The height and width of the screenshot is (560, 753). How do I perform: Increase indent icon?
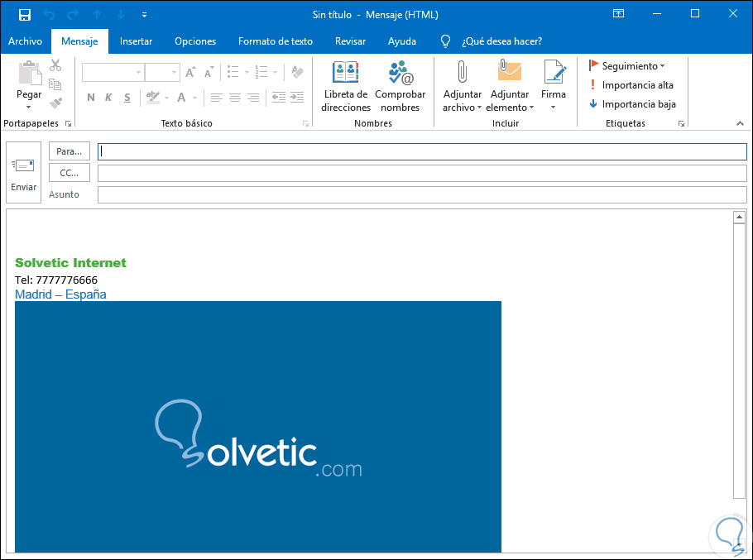(297, 98)
